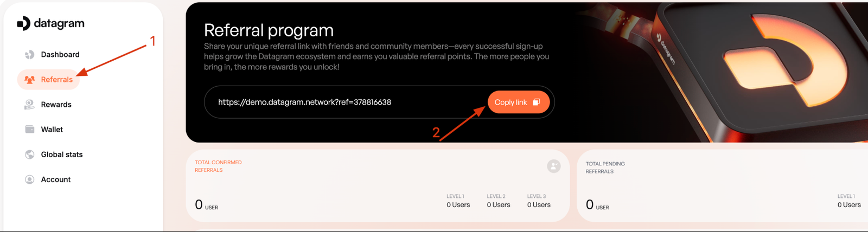Open the Dashboard menu item

pyautogui.click(x=60, y=55)
